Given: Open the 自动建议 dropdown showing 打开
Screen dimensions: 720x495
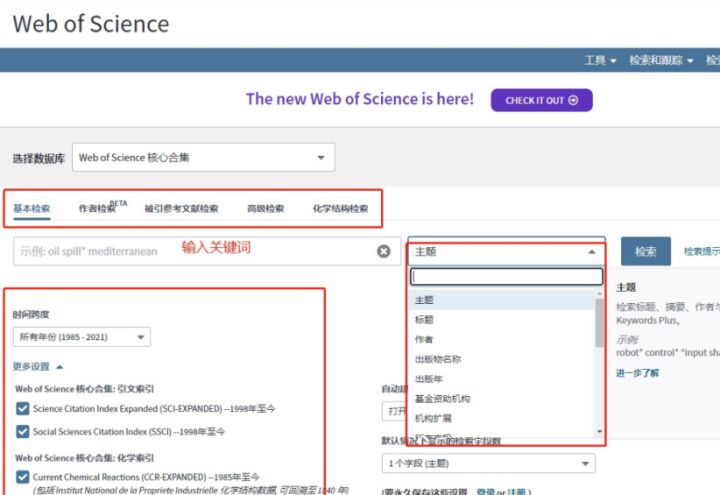Looking at the screenshot, I should click(395, 411).
